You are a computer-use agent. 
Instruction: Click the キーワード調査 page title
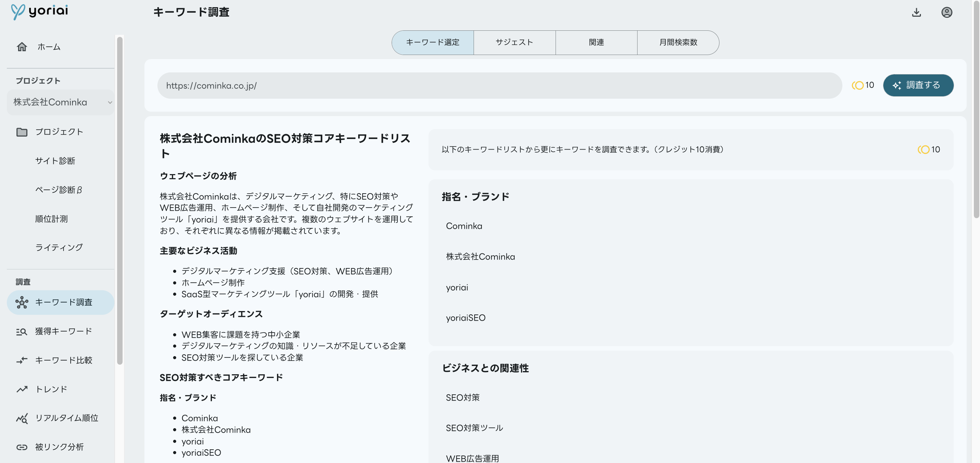tap(191, 12)
